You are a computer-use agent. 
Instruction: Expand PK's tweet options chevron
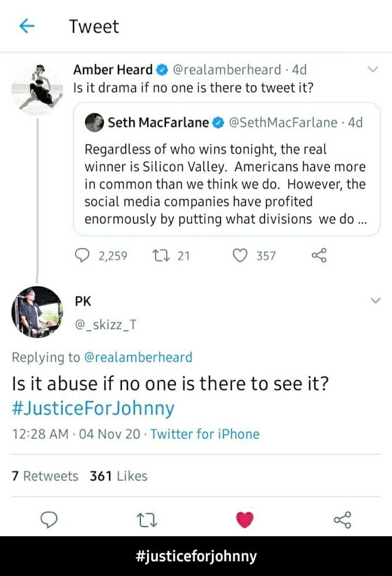tap(374, 301)
